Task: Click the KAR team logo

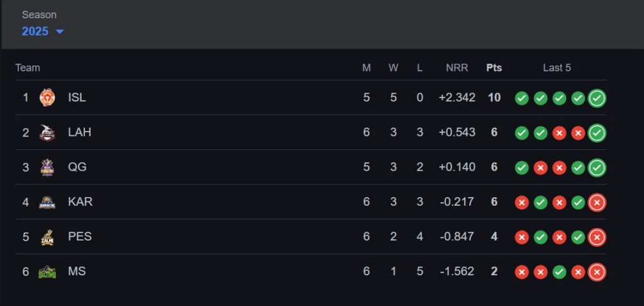Action: (x=47, y=202)
